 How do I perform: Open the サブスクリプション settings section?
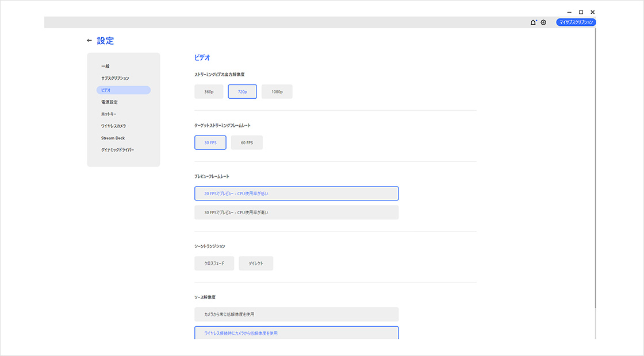click(115, 78)
